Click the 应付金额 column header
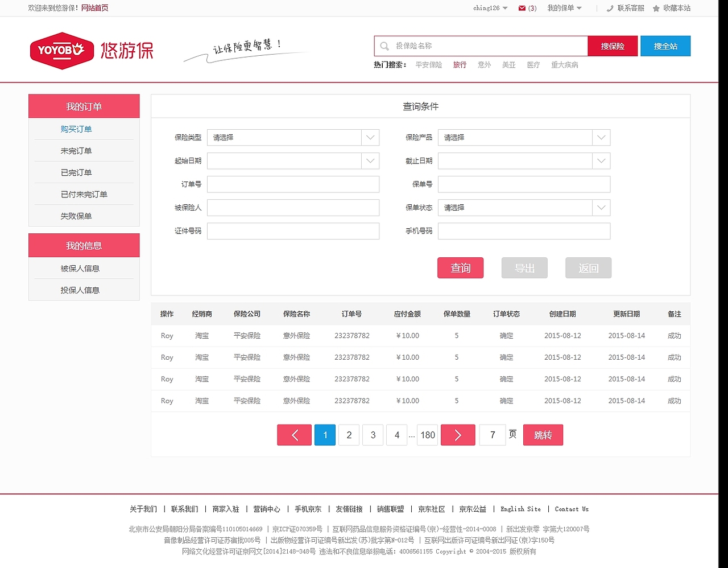This screenshot has width=728, height=568. tap(407, 314)
